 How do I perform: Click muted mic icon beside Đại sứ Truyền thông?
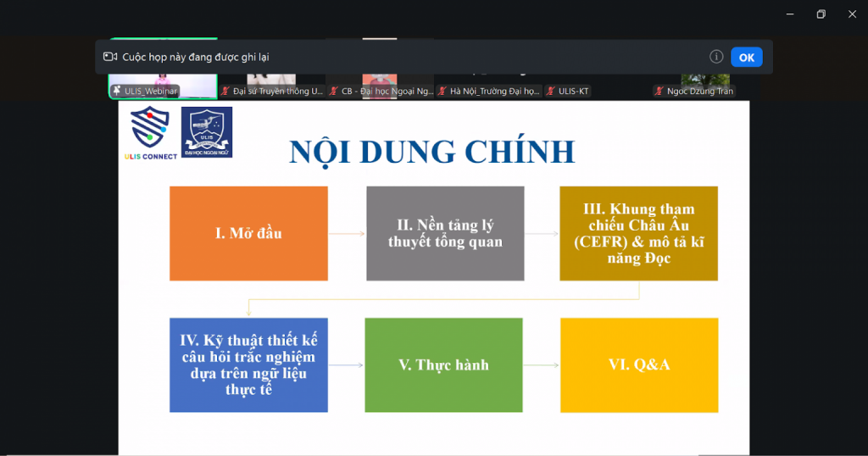click(x=225, y=91)
